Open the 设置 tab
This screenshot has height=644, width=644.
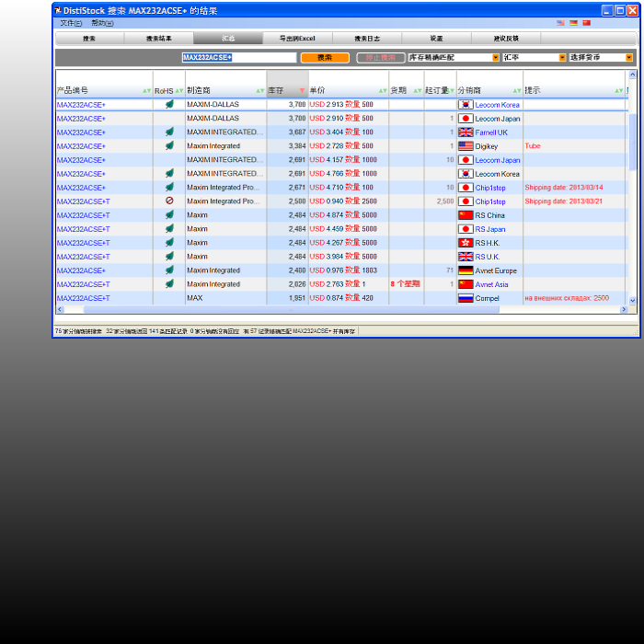(436, 39)
